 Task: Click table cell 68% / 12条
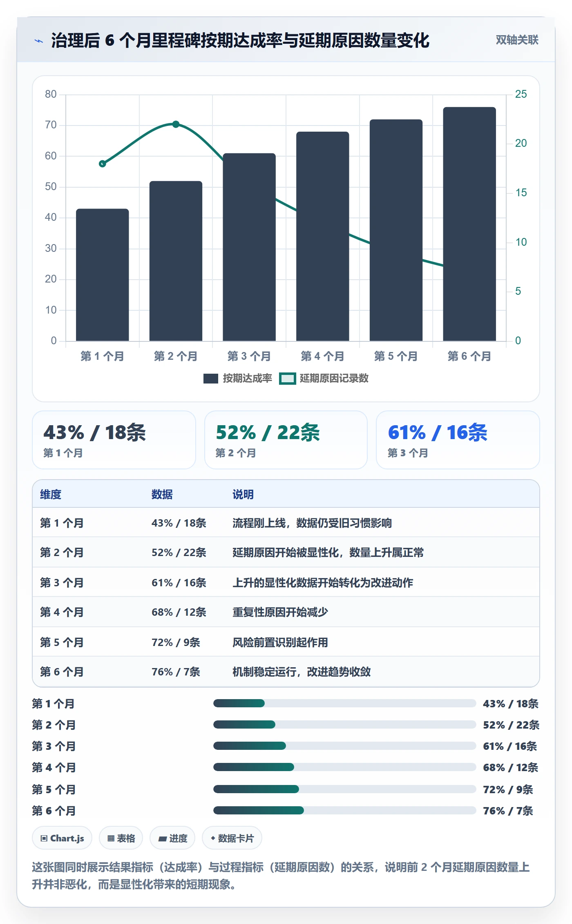point(179,612)
